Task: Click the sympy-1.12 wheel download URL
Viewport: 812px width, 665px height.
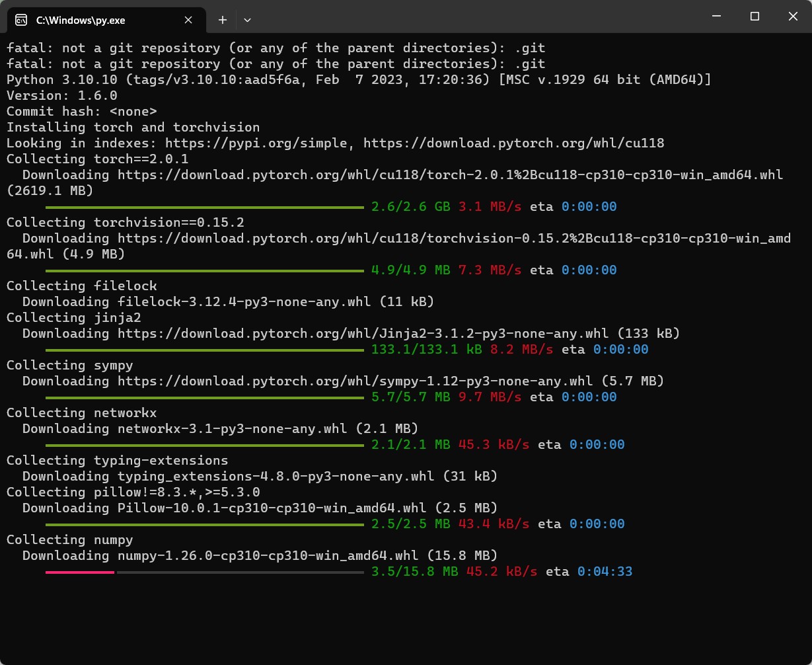Action: coord(355,381)
